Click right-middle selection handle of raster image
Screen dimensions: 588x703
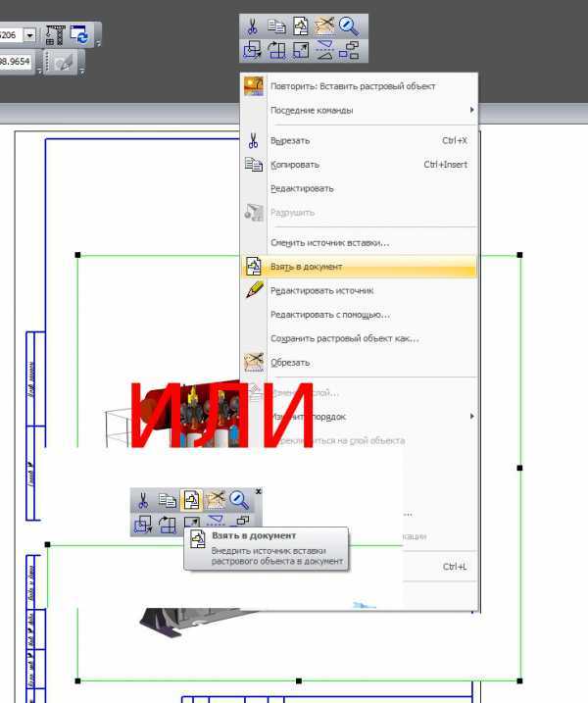(x=519, y=468)
